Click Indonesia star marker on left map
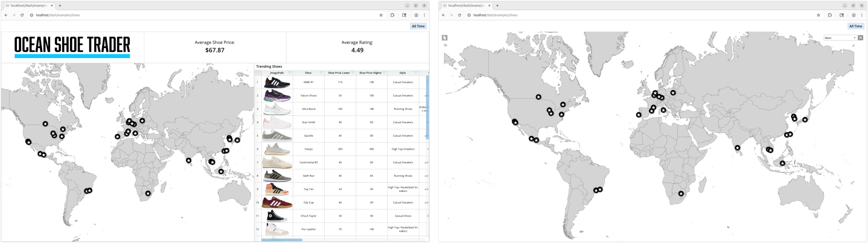Screen dimensions: 868x243 click(x=221, y=171)
